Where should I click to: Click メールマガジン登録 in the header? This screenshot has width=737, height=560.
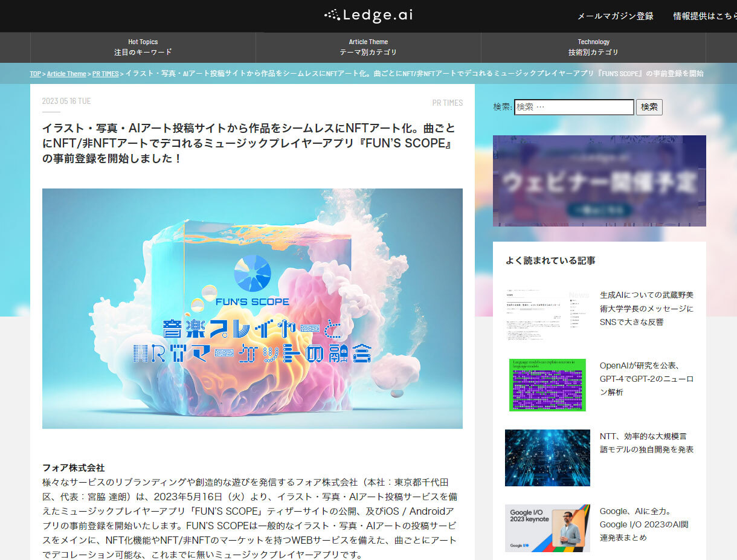616,16
